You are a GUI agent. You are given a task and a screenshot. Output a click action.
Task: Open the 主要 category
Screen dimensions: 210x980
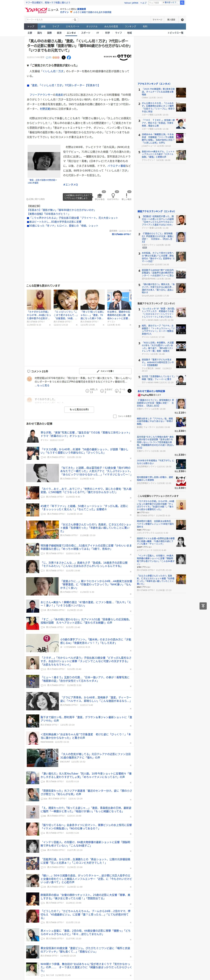coord(30,33)
